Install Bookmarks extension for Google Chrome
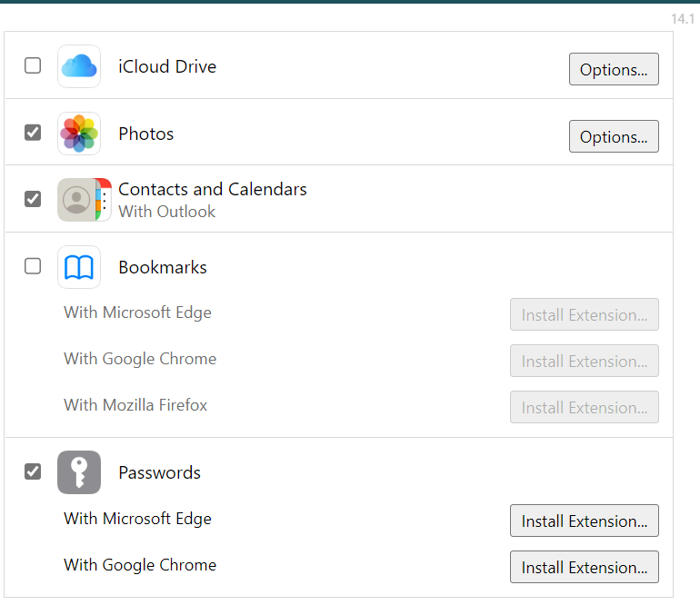700x605 pixels. click(584, 361)
